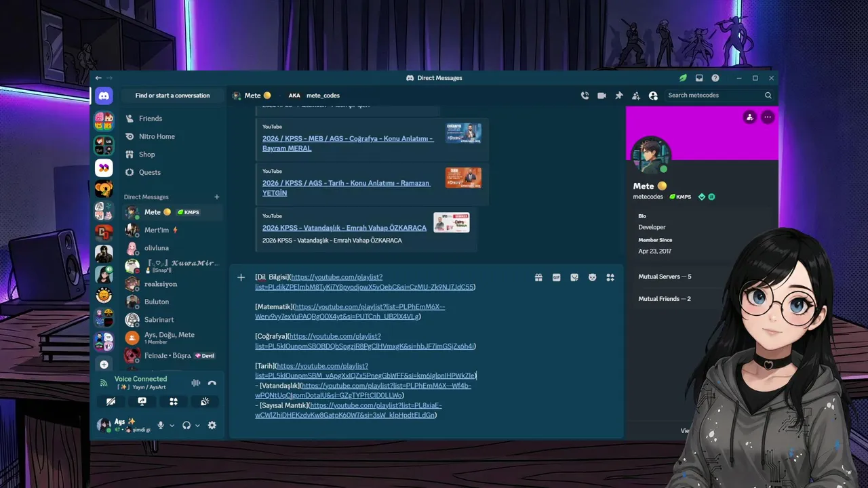This screenshot has height=488, width=868.
Task: Open pinned messages
Action: coord(618,96)
